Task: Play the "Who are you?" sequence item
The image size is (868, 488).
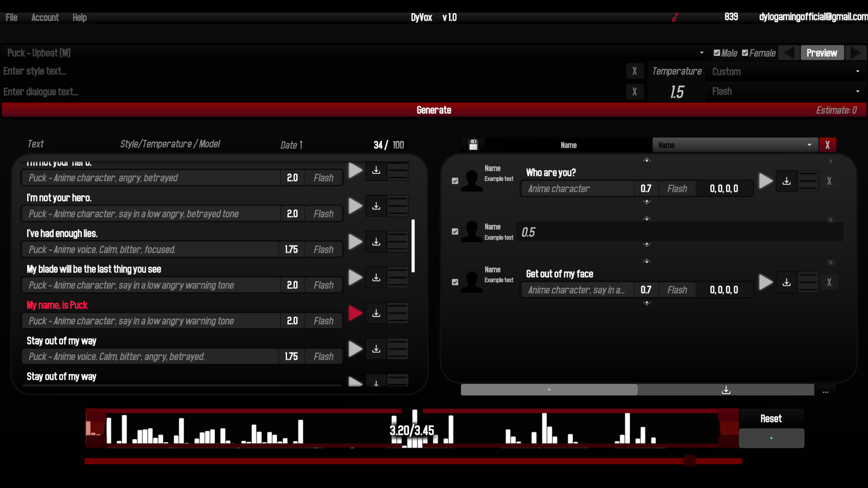Action: [765, 181]
